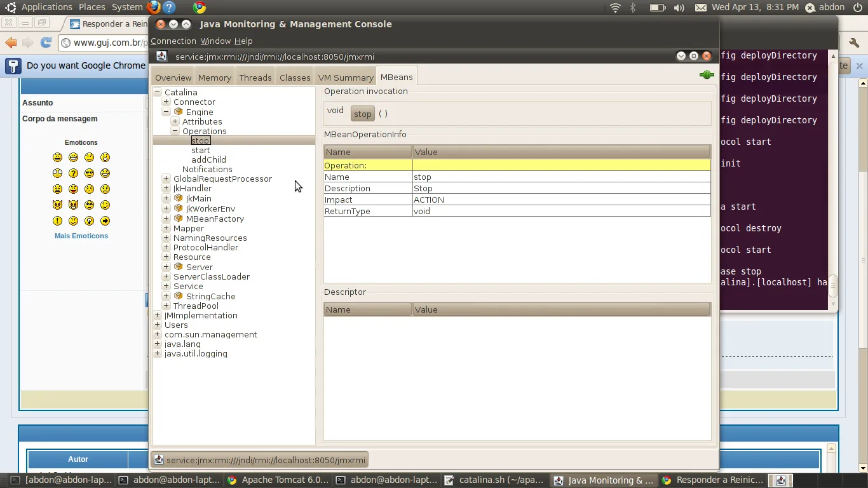Click the wrench settings icon in Chrome
The height and width of the screenshot is (488, 868).
pyautogui.click(x=854, y=43)
